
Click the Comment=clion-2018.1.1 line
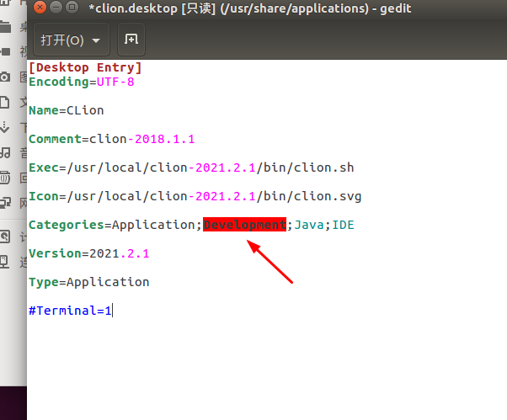(112, 139)
